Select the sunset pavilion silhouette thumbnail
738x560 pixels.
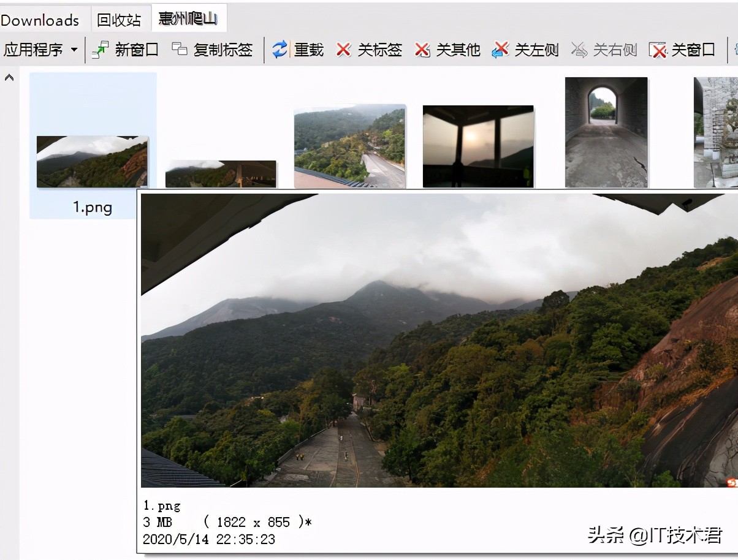coord(478,146)
